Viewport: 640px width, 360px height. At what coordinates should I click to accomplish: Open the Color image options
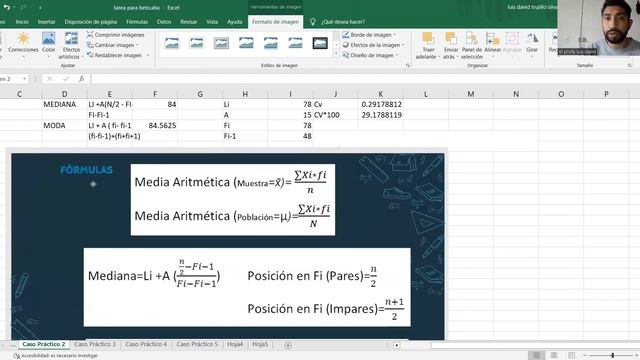(48, 42)
